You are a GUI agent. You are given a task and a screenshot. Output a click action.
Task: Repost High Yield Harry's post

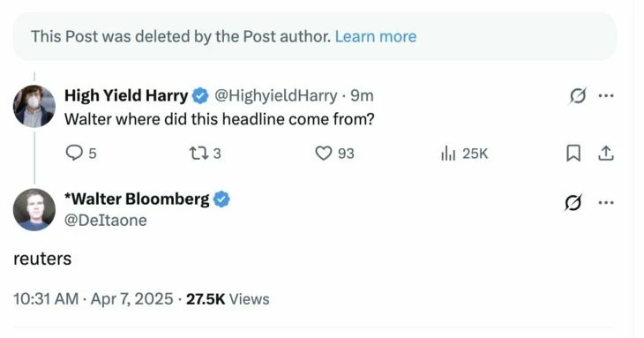coord(205,154)
